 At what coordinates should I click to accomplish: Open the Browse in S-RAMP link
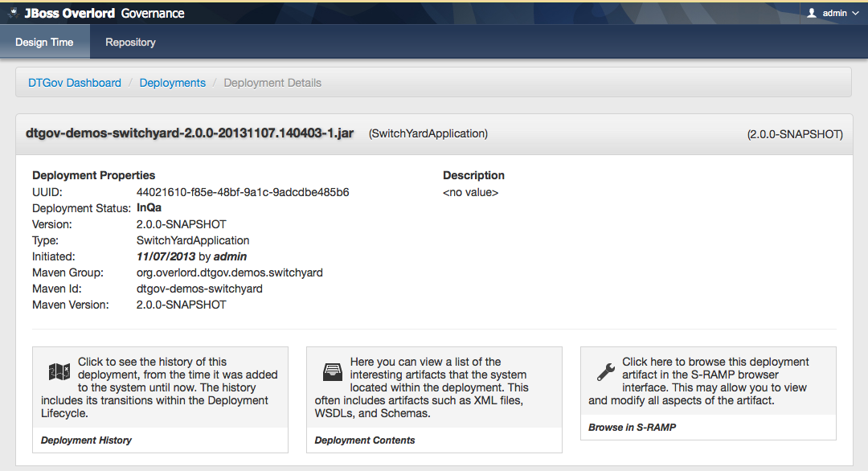click(633, 428)
